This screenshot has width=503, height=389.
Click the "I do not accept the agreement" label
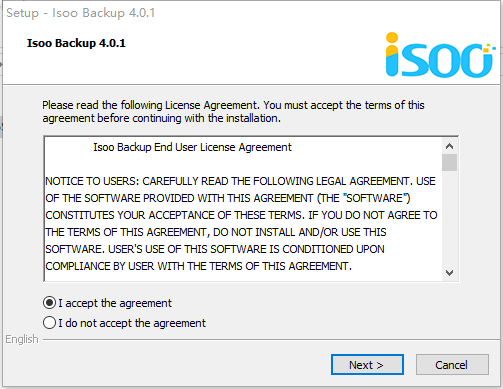point(132,323)
